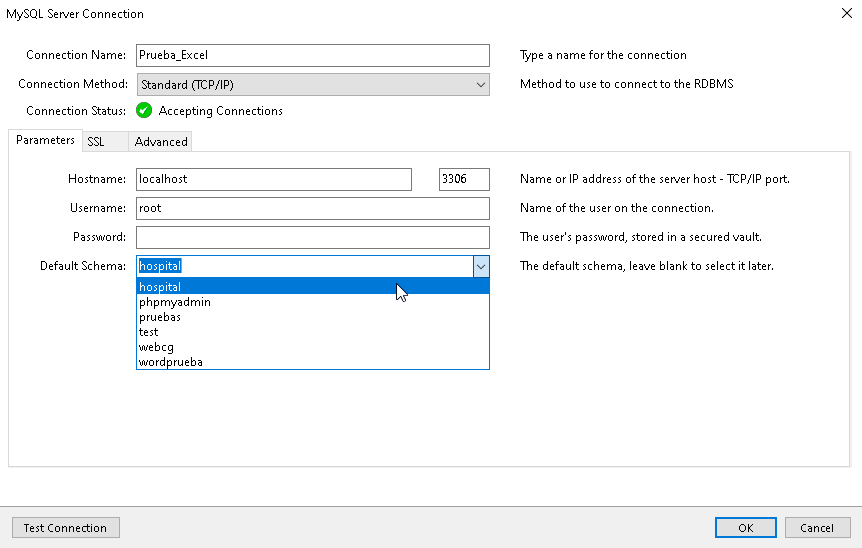Select the Parameters tab

tap(45, 141)
